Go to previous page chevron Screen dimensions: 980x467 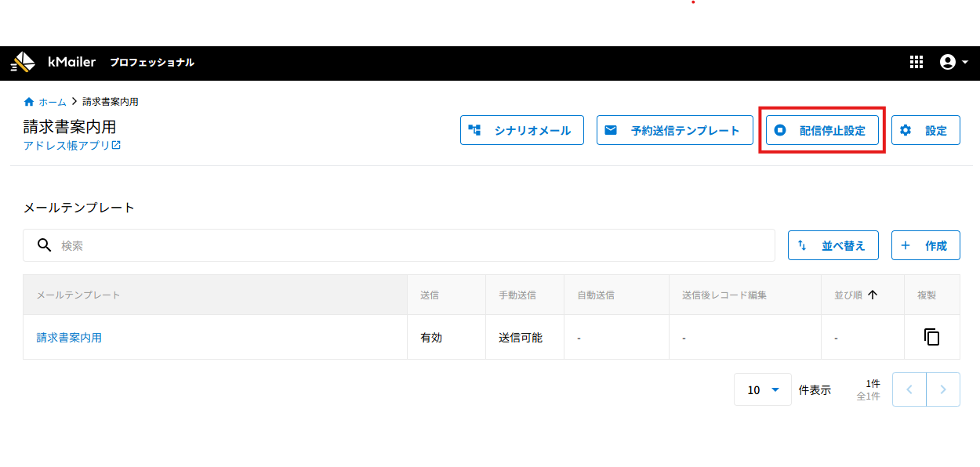coord(909,389)
